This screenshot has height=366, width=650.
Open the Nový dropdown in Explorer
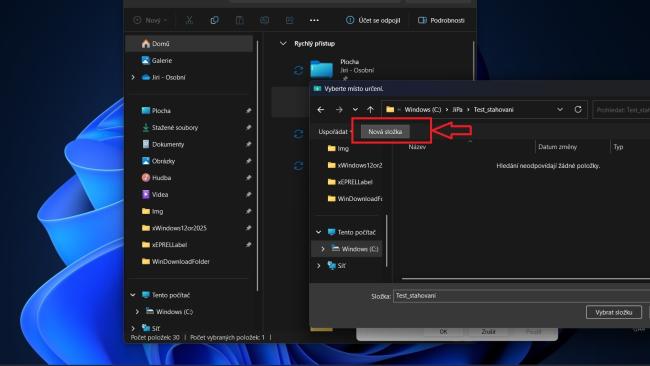click(x=150, y=20)
